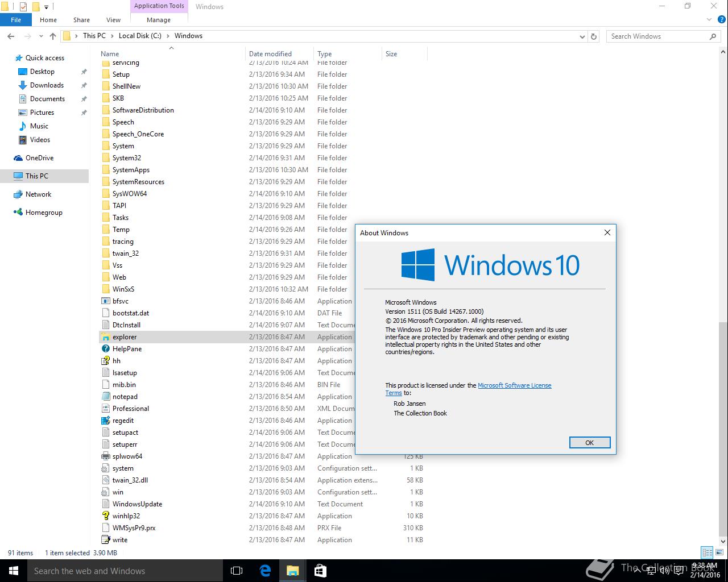728x582 pixels.
Task: Click the search magnifier icon
Action: [713, 36]
